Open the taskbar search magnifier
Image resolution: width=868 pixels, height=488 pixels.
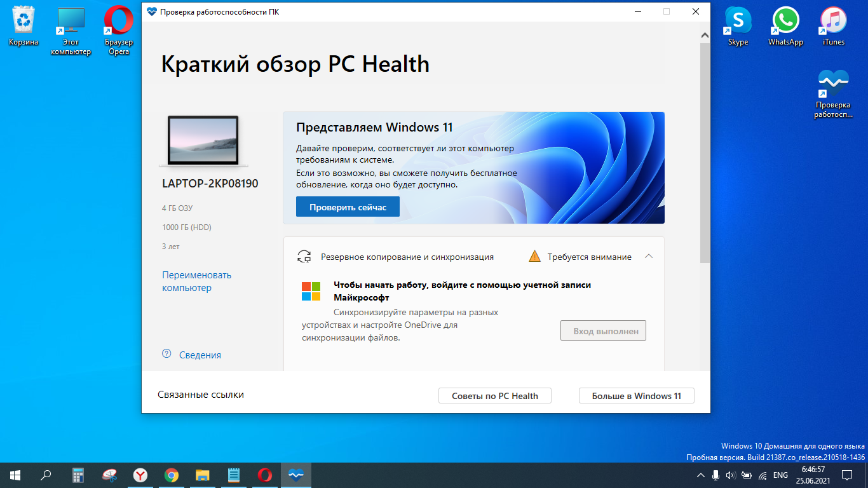pos(46,475)
